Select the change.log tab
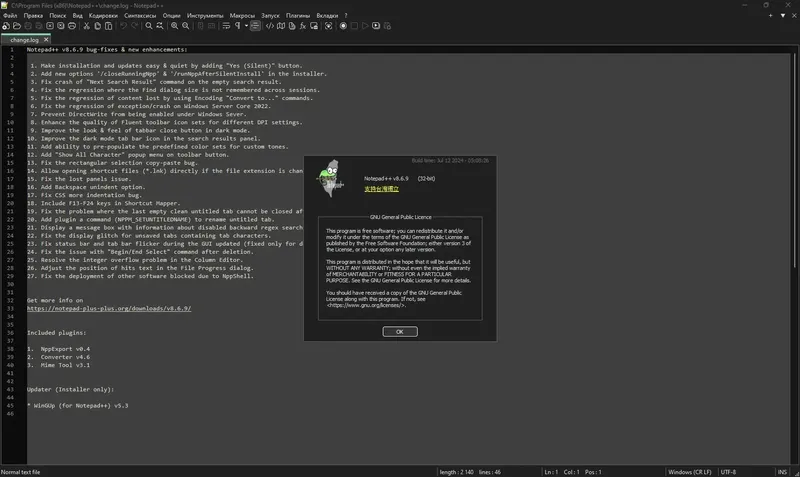 coord(24,40)
